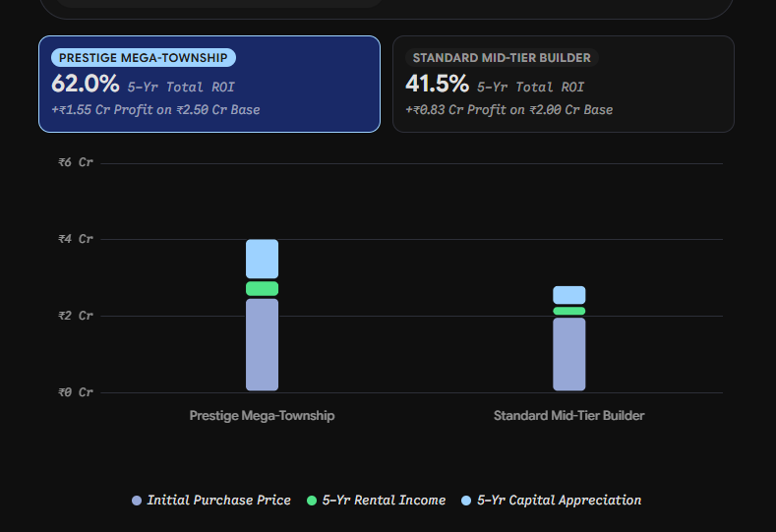Image resolution: width=776 pixels, height=532 pixels.
Task: Click Prestige Mega-Township green rental income segment
Action: point(263,288)
